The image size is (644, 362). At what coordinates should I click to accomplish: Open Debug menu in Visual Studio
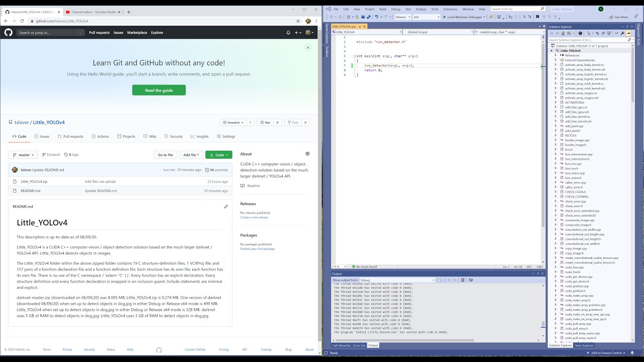396,9
